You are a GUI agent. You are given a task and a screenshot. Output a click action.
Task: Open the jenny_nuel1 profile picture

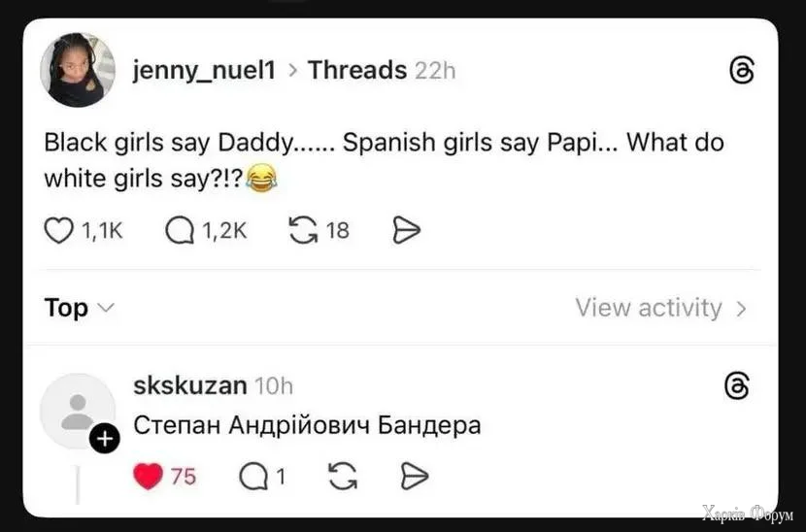point(78,71)
